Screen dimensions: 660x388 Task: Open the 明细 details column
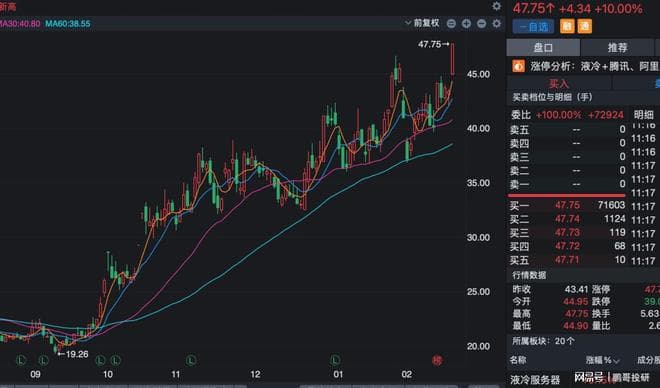(x=644, y=114)
